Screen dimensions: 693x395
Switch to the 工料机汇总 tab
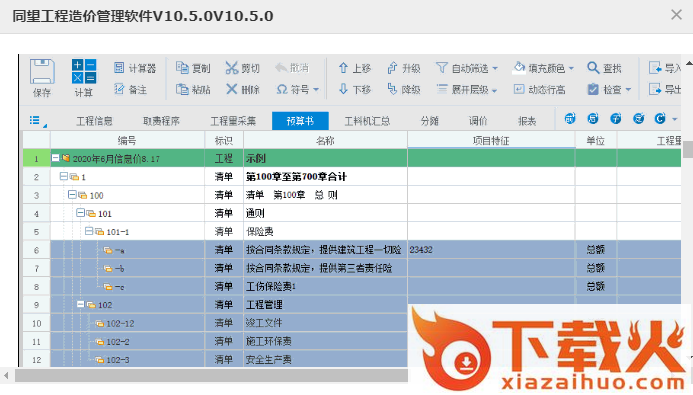[367, 121]
